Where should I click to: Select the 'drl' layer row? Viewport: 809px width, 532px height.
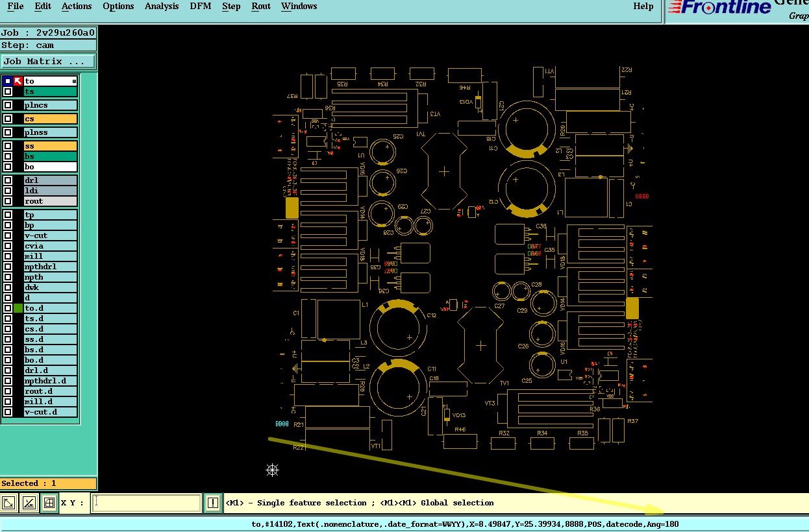pyautogui.click(x=51, y=180)
